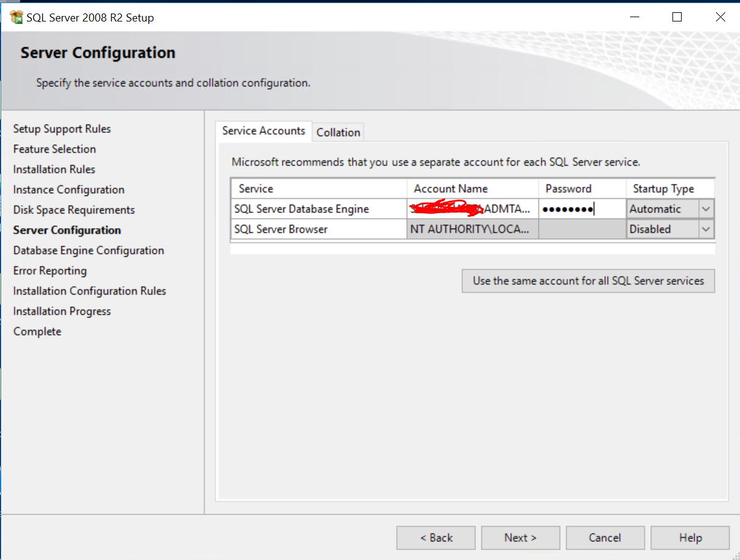Click the Database Engine Configuration step
Screen dimensions: 740x560
[88, 251]
